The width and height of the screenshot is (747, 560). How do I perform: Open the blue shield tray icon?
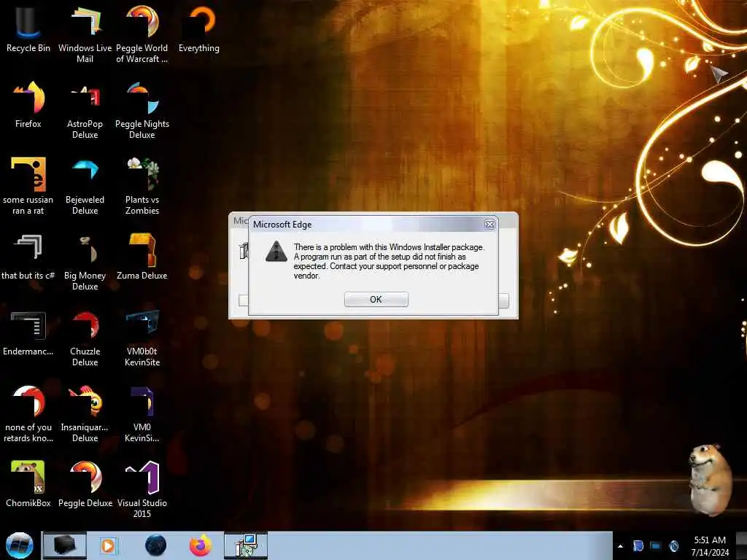pos(638,545)
